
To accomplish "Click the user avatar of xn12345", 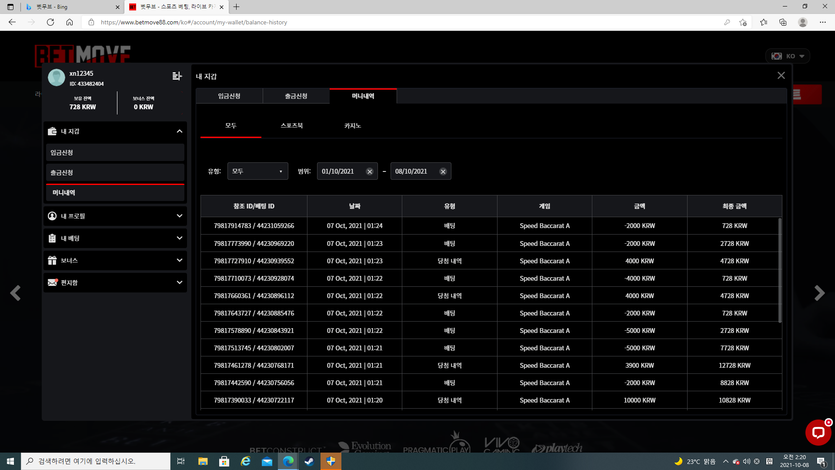I will pos(56,78).
